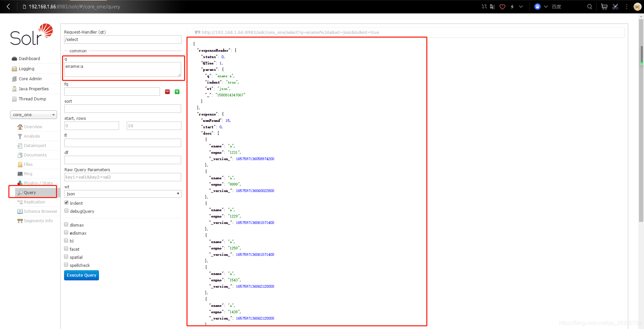Screen dimensions: 644x329
Task: Click the browser address bar URL
Action: coord(74,7)
